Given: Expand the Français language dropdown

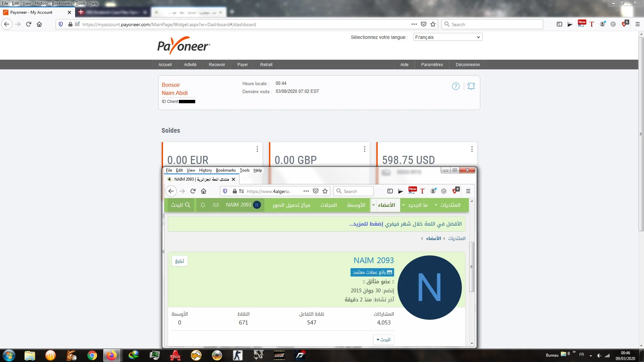Looking at the screenshot, I should 447,37.
